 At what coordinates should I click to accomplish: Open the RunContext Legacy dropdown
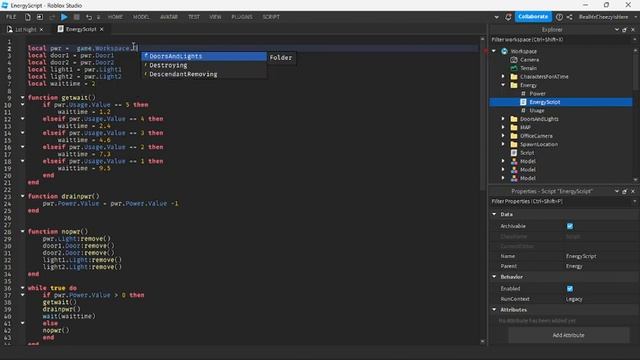click(x=574, y=299)
